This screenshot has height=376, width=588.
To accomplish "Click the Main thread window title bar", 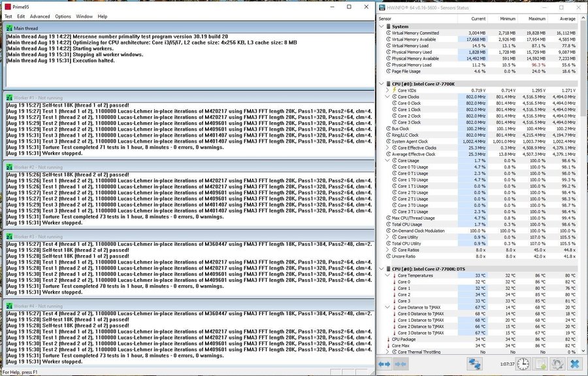I will (x=189, y=28).
